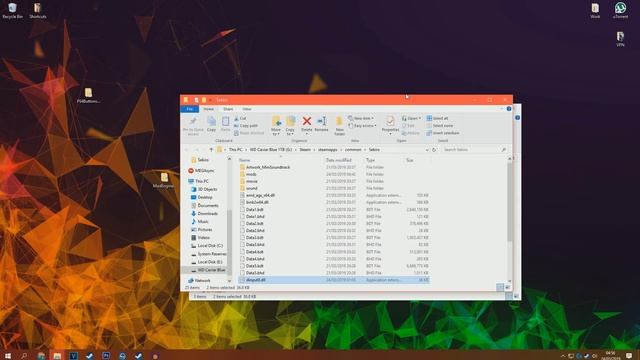The image size is (640, 360).
Task: Select the Shortcuts desktop folder
Action: tap(38, 11)
